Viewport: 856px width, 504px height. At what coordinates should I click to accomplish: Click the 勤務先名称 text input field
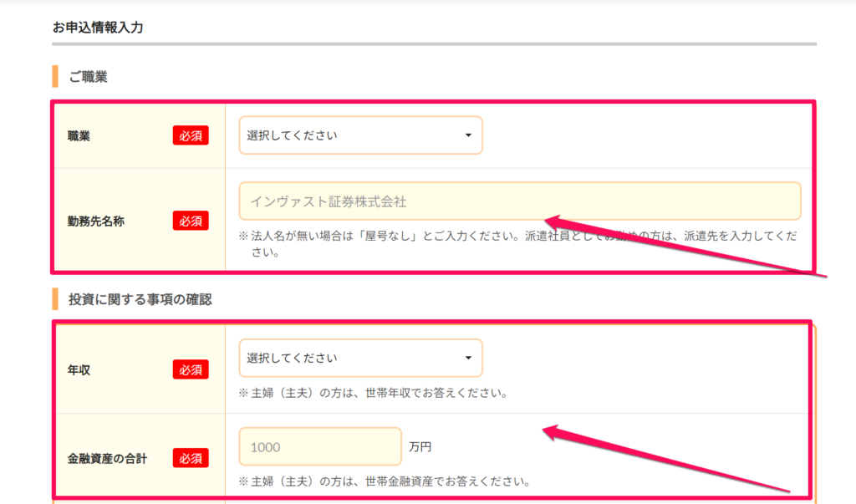(x=519, y=201)
